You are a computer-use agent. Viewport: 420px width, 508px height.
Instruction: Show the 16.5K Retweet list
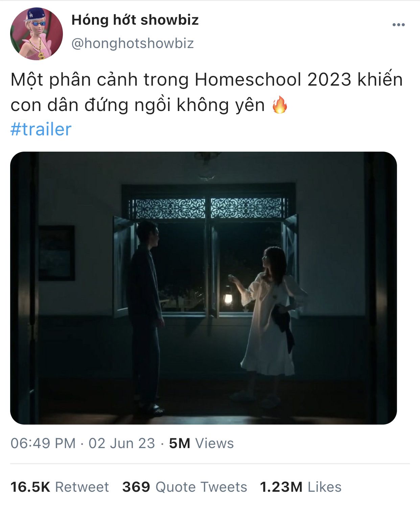[x=60, y=487]
